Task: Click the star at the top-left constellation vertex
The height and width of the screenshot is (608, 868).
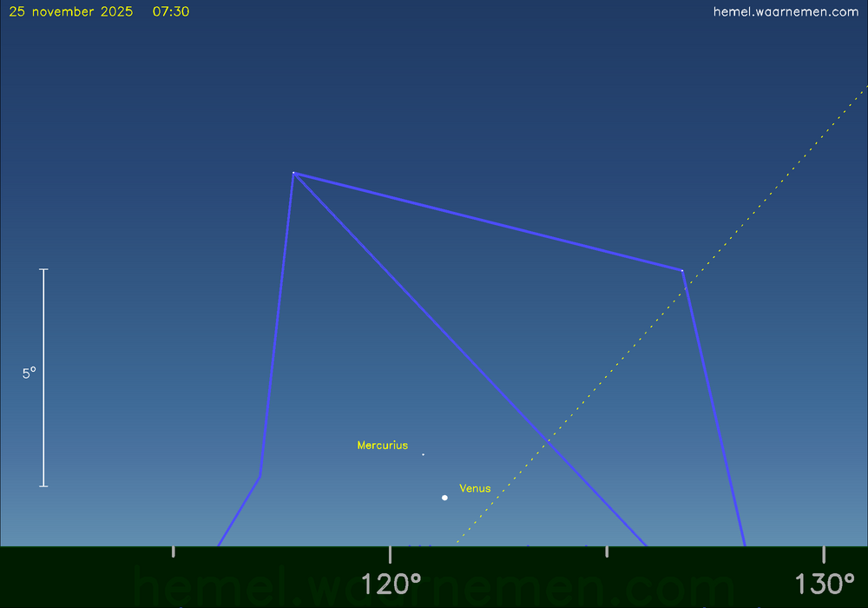Action: [x=293, y=173]
